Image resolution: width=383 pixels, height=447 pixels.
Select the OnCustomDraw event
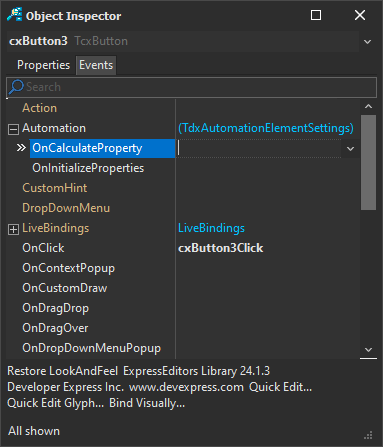pos(64,288)
